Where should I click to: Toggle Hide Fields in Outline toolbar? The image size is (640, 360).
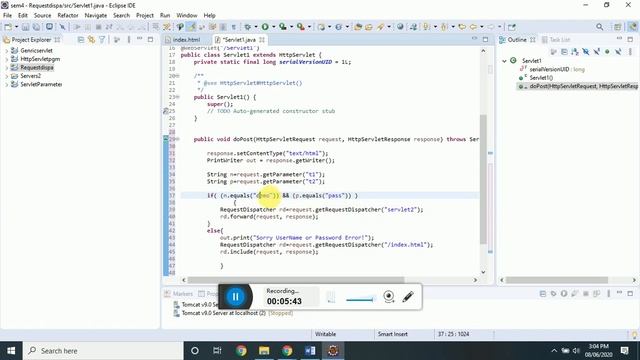click(x=586, y=52)
